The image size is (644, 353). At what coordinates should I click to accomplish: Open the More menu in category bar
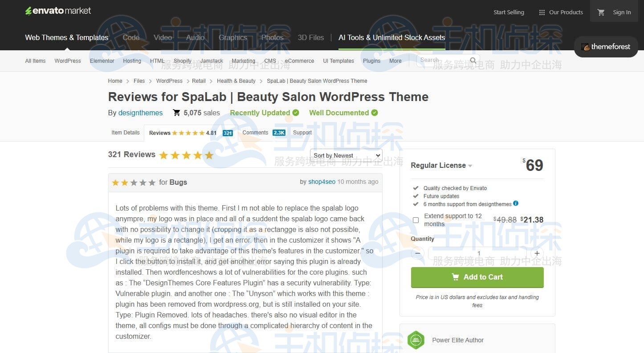(x=395, y=61)
